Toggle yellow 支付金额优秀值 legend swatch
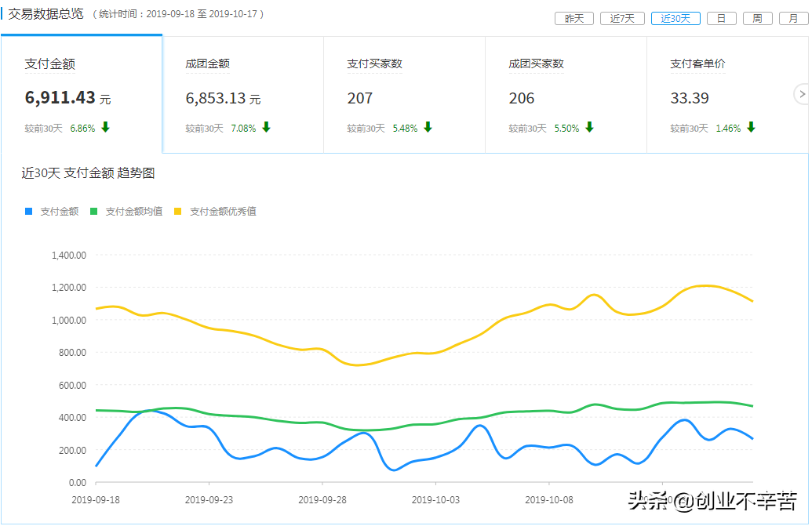 [x=177, y=211]
